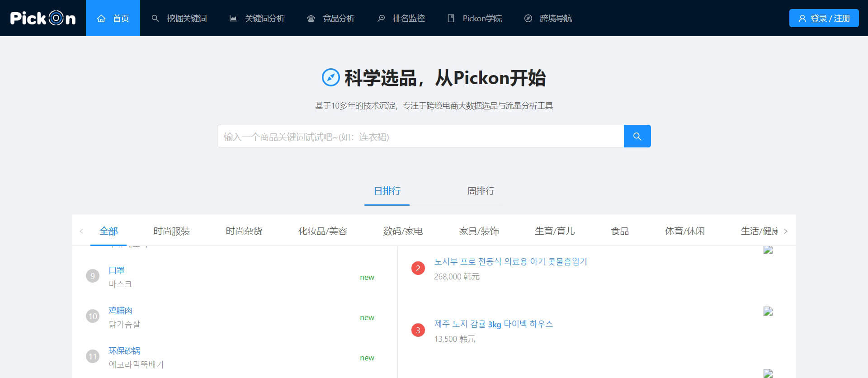Click the icon beside 排名监控
Image resolution: width=868 pixels, height=378 pixels.
click(381, 19)
